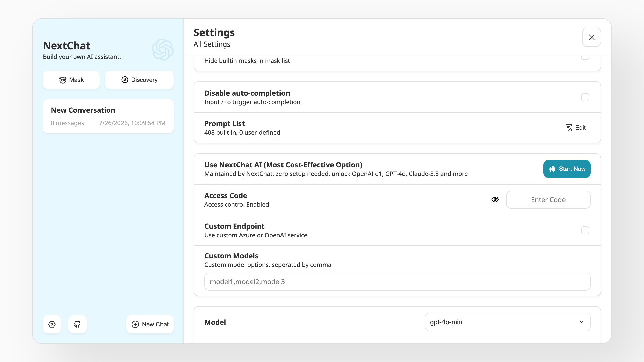Click 'Access control Enabled' text
The height and width of the screenshot is (362, 644).
coord(236,204)
